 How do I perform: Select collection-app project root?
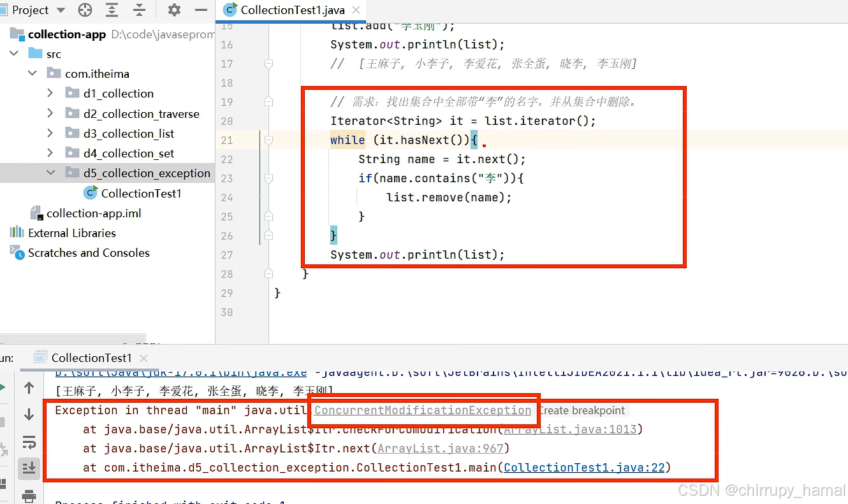point(67,34)
